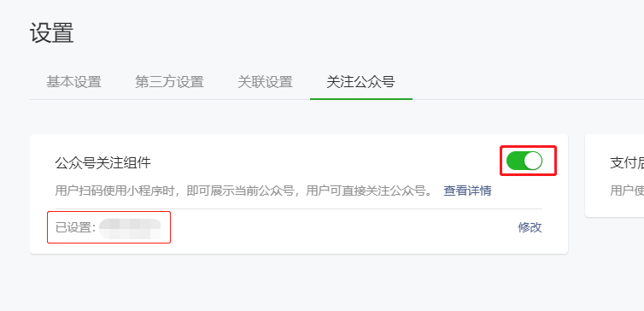644x311 pixels.
Task: Switch to the 基本设置 tab
Action: coord(73,82)
